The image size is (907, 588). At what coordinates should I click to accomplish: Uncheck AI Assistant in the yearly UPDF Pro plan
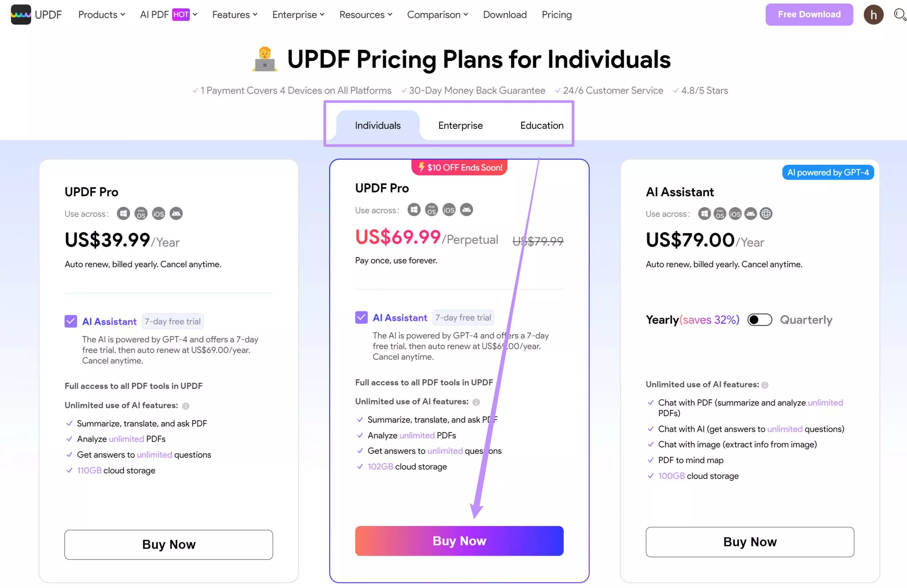[x=71, y=321]
